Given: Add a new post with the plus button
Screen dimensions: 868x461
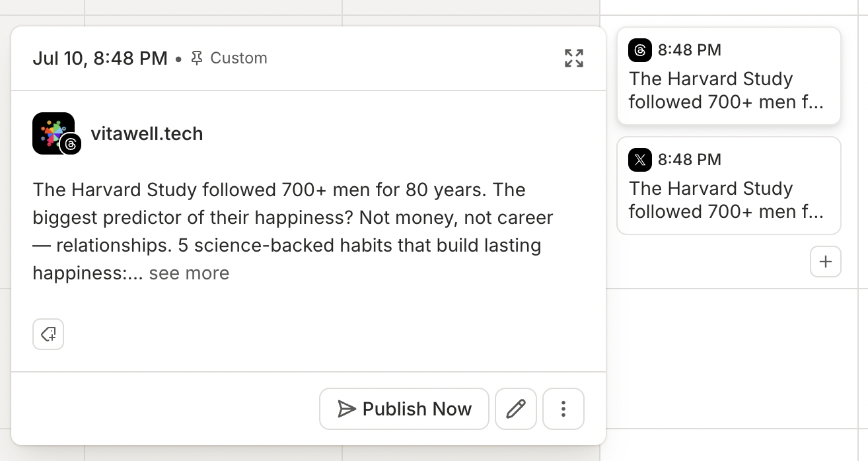Looking at the screenshot, I should click(826, 262).
